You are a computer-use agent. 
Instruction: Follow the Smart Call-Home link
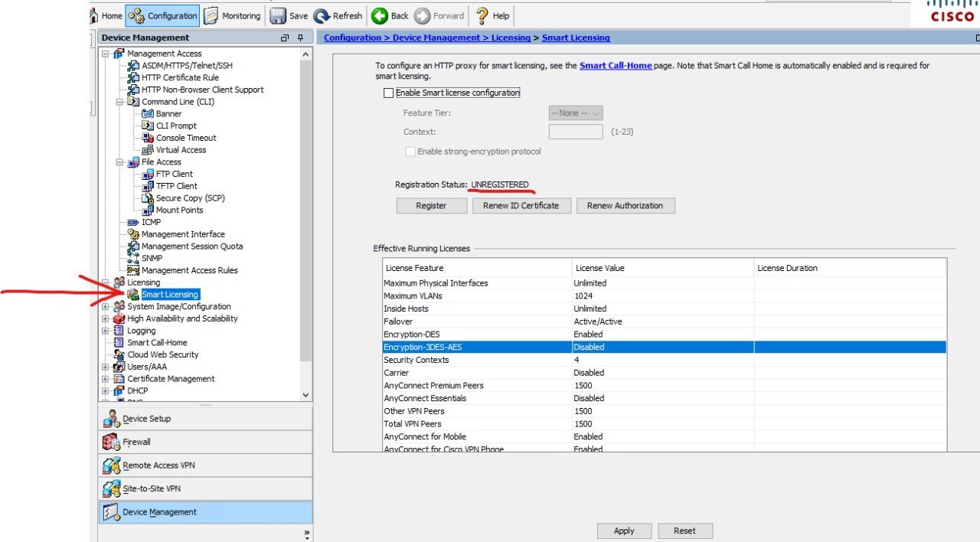[616, 66]
